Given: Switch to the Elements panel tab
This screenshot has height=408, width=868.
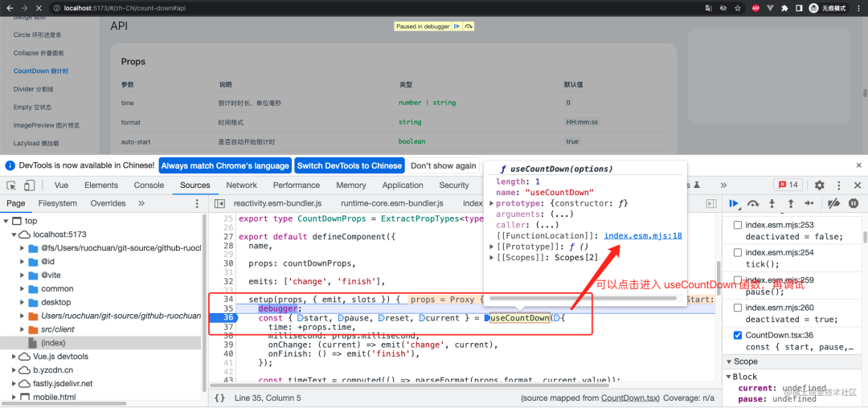Looking at the screenshot, I should click(x=100, y=186).
